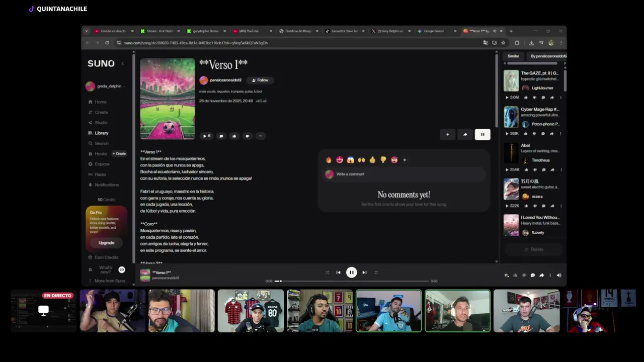The width and height of the screenshot is (644, 362).
Task: Click the Write a comment field
Action: click(x=404, y=174)
